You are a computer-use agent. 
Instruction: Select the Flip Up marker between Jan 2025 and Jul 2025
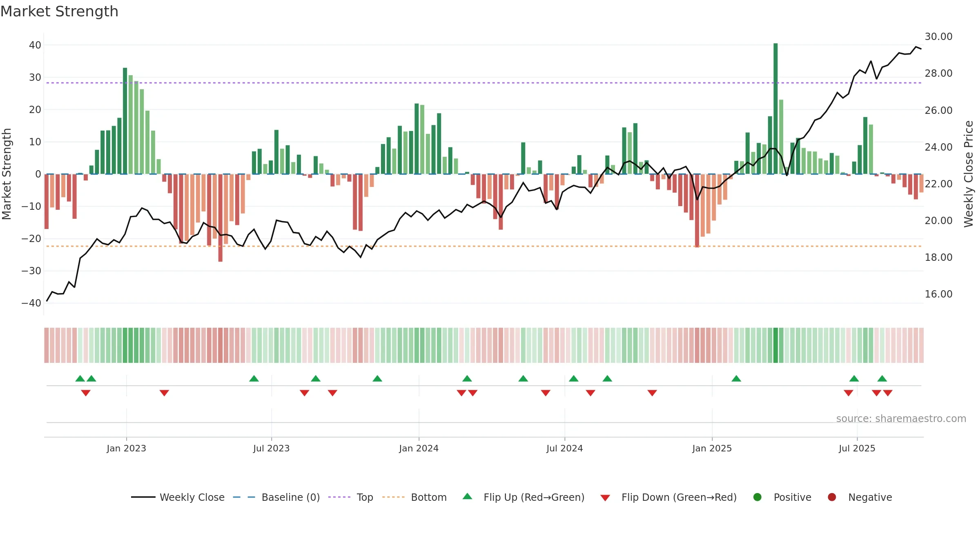(x=736, y=378)
